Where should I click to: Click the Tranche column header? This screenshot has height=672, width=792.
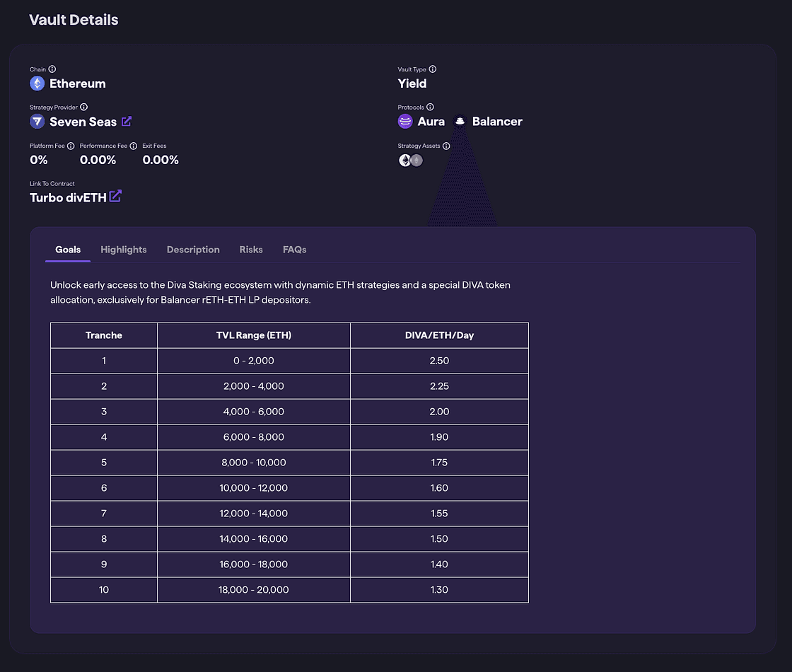(104, 335)
